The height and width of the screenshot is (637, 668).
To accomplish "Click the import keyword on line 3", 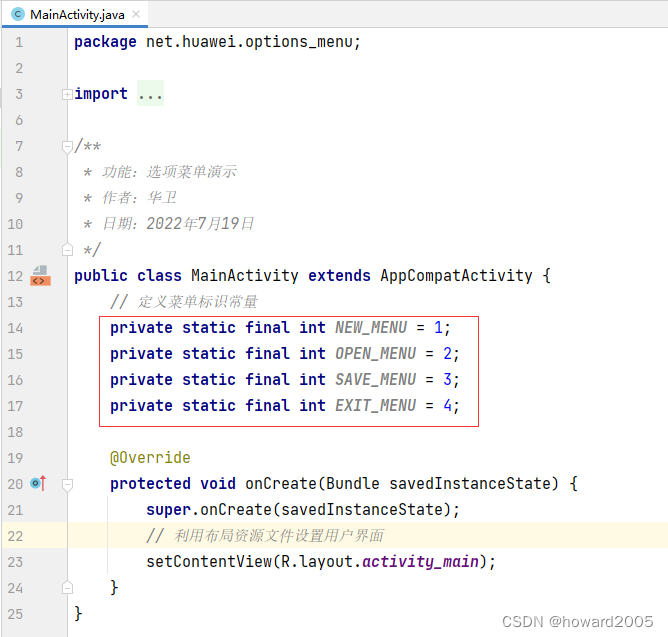I will [101, 94].
